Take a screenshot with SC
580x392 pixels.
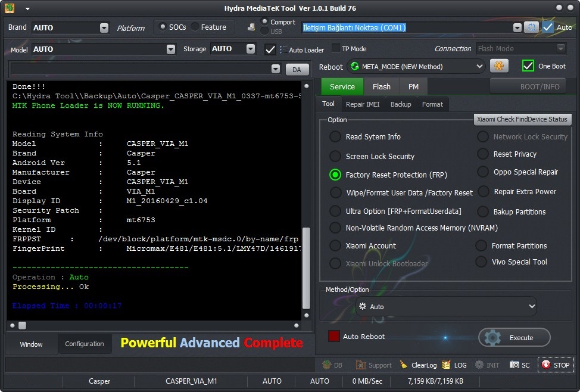pos(520,365)
